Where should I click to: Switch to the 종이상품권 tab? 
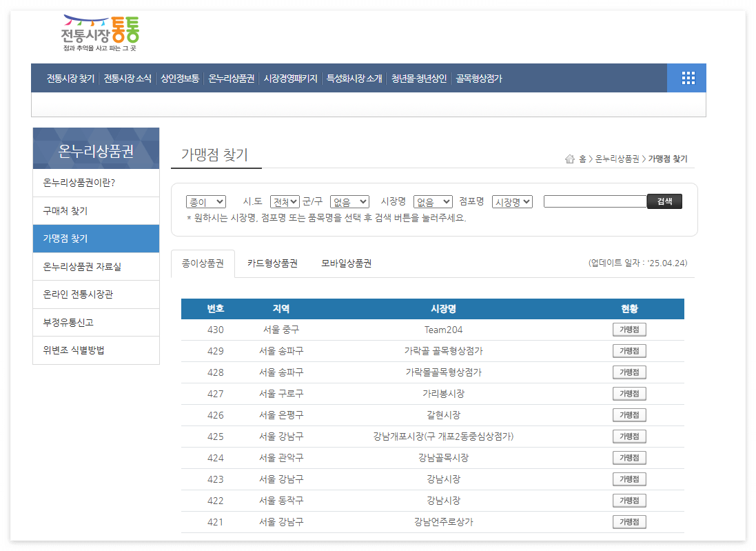(x=203, y=263)
